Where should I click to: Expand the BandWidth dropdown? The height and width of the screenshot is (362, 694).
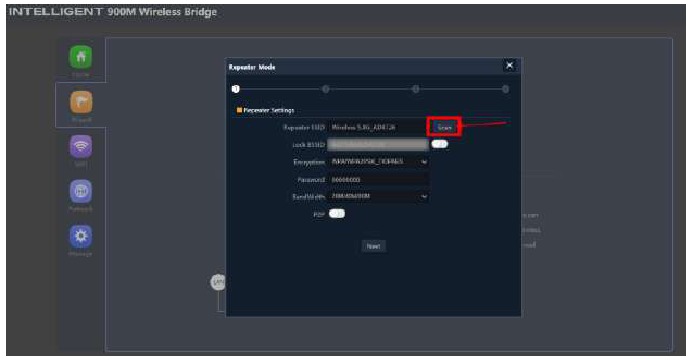(x=378, y=196)
